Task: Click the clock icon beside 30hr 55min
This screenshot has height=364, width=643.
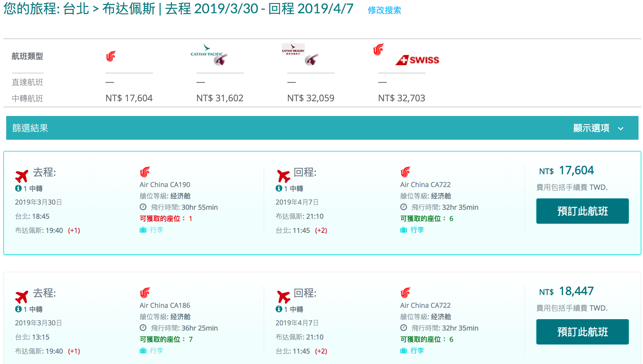Action: tap(143, 207)
